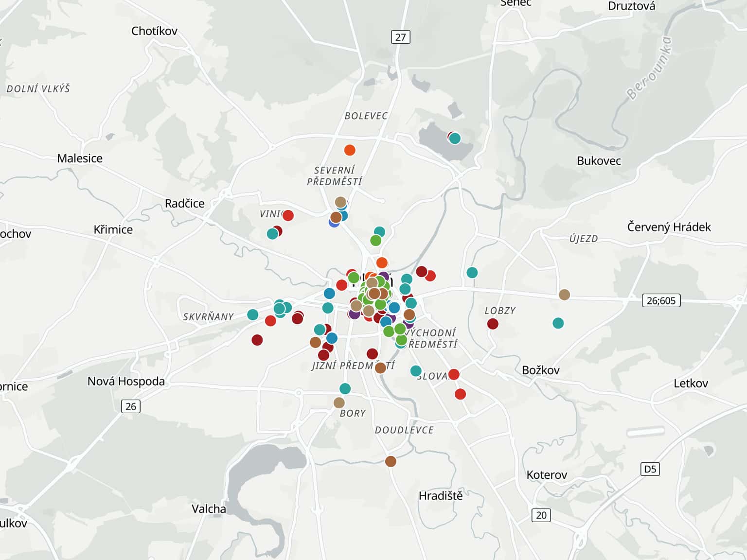Click the Božkov place label
This screenshot has height=560, width=747.
[x=540, y=370]
